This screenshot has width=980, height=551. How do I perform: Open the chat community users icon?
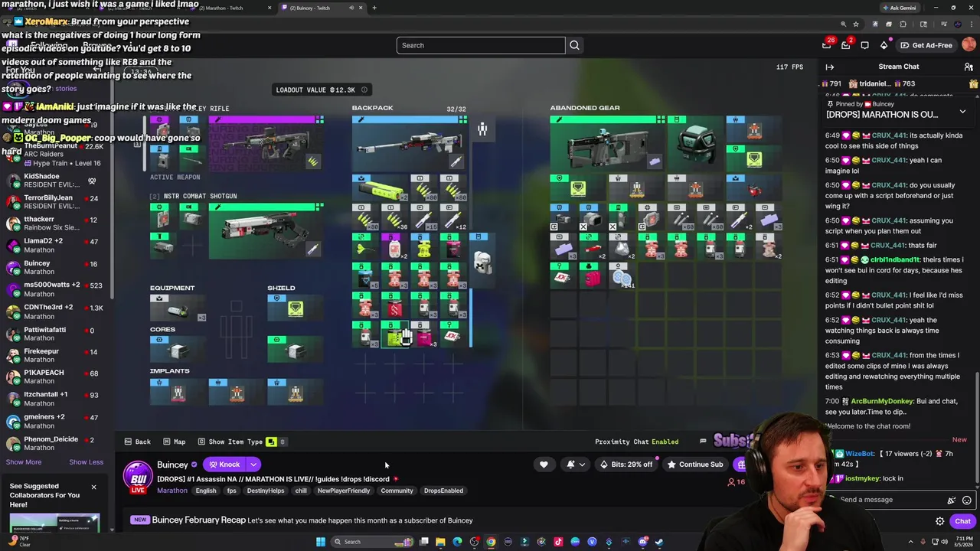(969, 67)
